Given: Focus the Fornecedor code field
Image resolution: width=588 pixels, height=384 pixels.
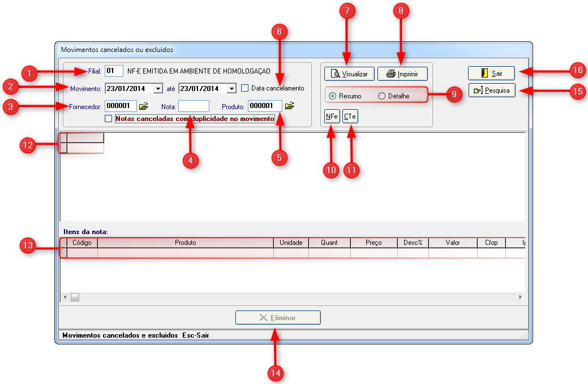Looking at the screenshot, I should point(121,106).
